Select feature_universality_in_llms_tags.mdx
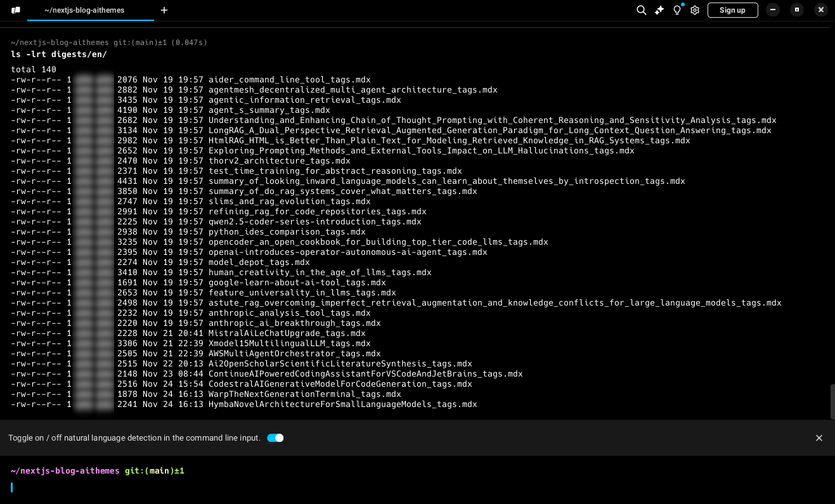This screenshot has height=504, width=835. 302,293
